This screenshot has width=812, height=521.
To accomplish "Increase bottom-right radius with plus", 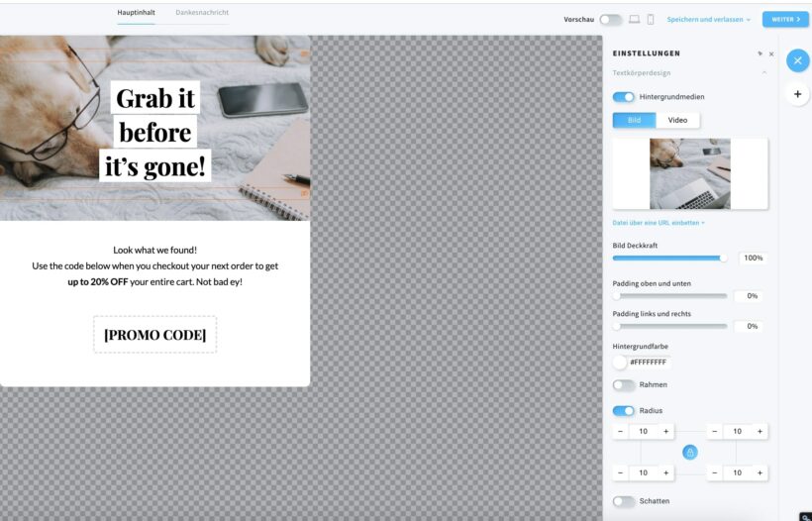I will coord(760,472).
